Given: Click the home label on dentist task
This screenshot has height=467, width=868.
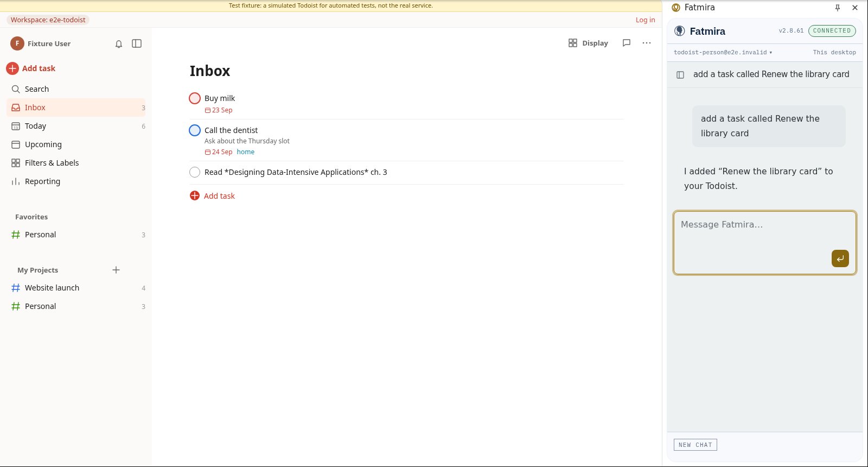Looking at the screenshot, I should click(246, 152).
